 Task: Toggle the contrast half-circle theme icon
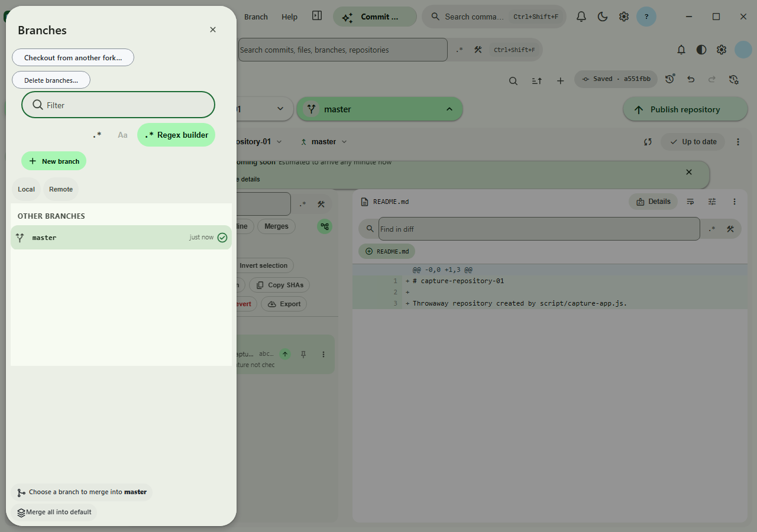701,50
